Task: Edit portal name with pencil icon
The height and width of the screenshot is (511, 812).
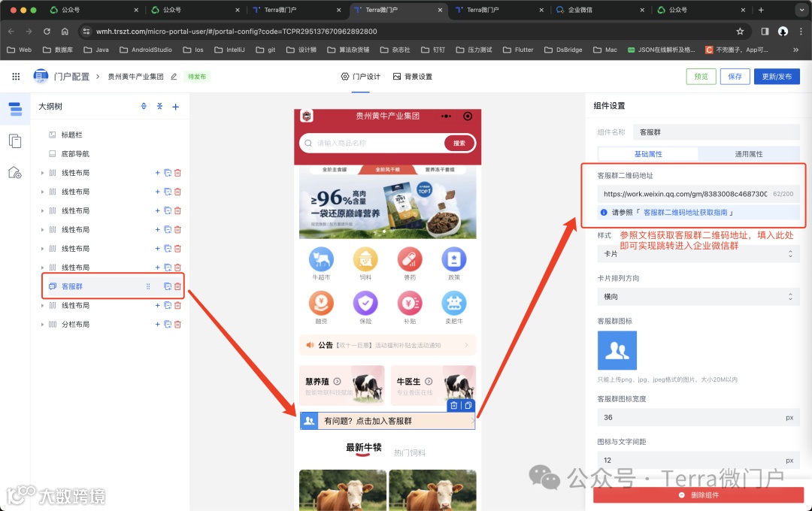Action: coord(174,77)
